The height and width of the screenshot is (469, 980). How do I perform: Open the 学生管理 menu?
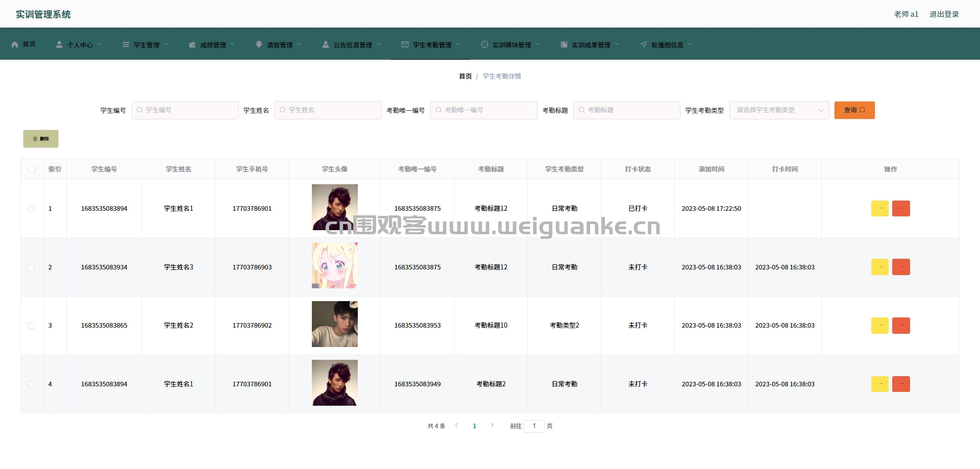click(x=145, y=45)
